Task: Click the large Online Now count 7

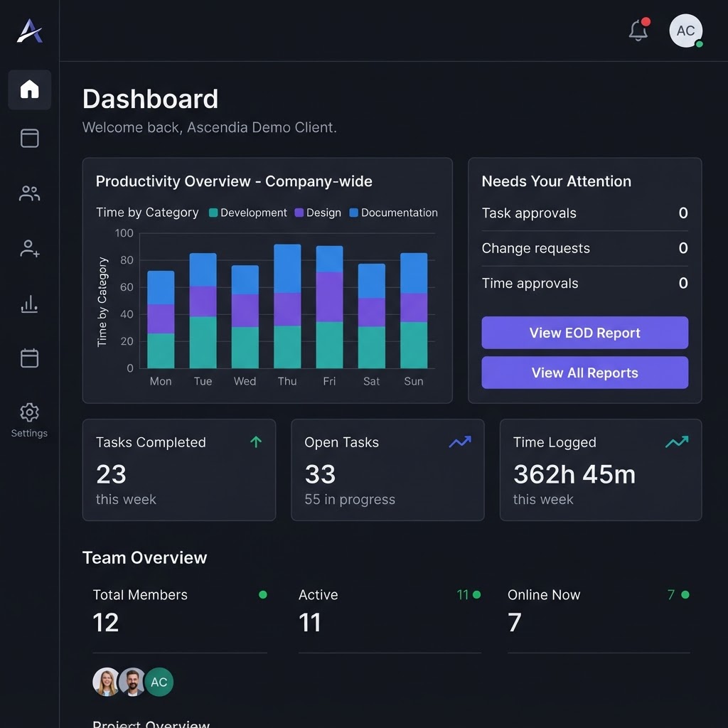Action: point(515,622)
